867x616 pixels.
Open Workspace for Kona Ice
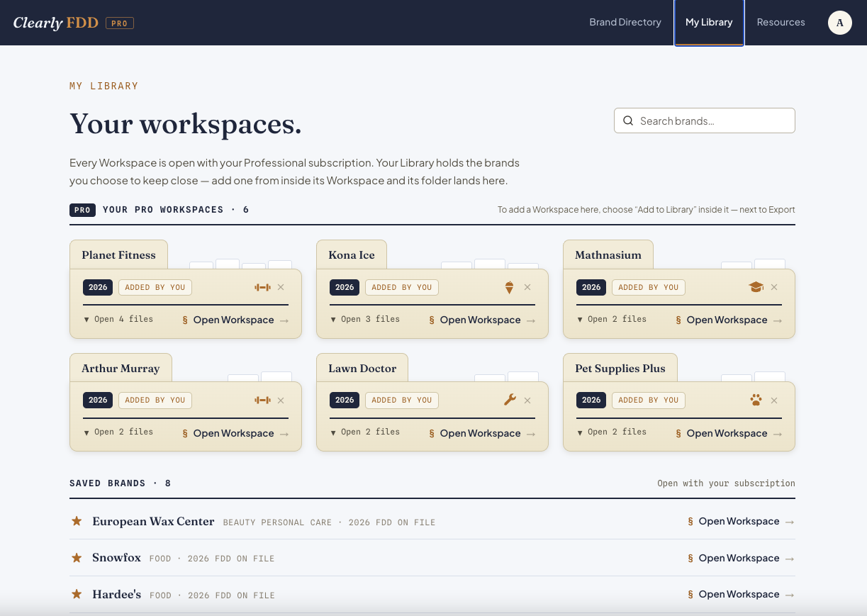click(x=482, y=320)
